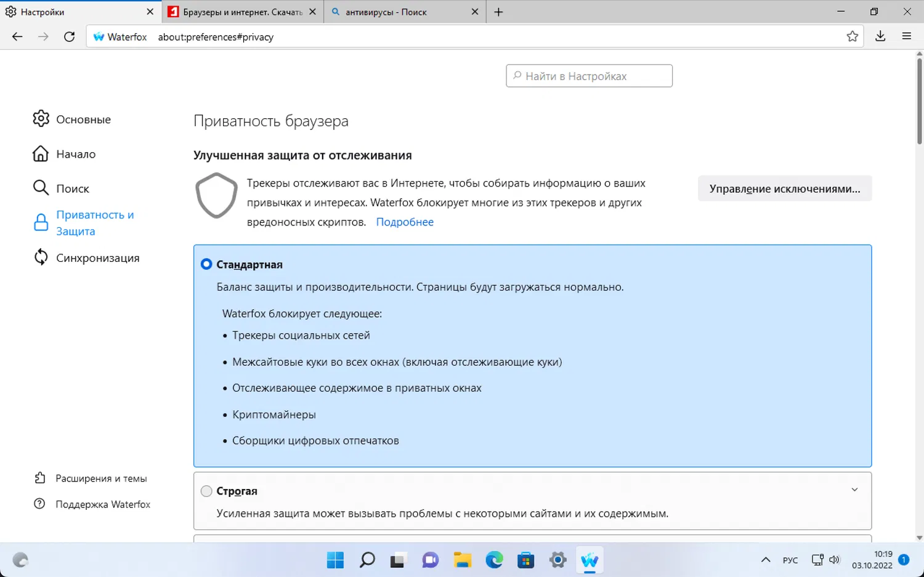Viewport: 924px width, 577px height.
Task: Open the Поиск settings section
Action: point(61,188)
